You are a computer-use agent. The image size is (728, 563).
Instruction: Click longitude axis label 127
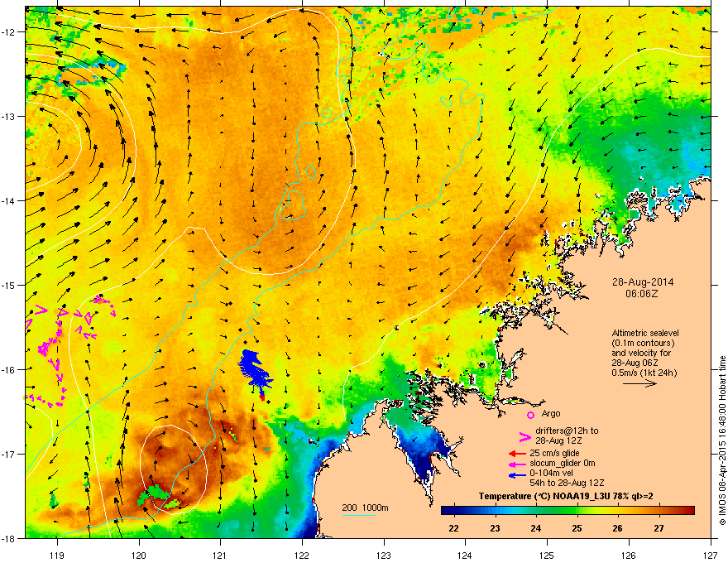[x=711, y=555]
